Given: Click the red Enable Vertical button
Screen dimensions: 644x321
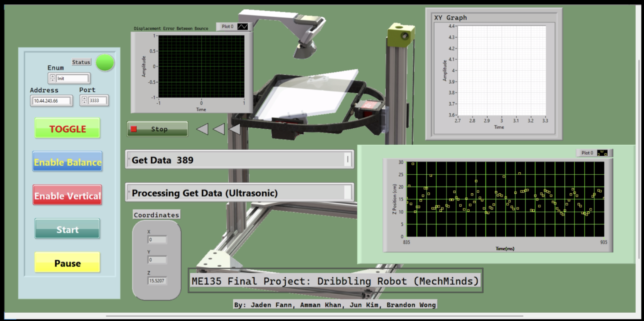Looking at the screenshot, I should pyautogui.click(x=67, y=195).
